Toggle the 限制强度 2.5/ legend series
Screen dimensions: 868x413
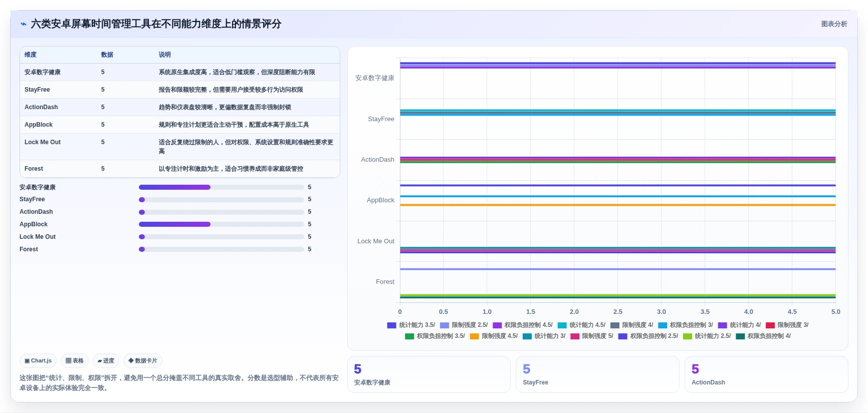(x=464, y=325)
